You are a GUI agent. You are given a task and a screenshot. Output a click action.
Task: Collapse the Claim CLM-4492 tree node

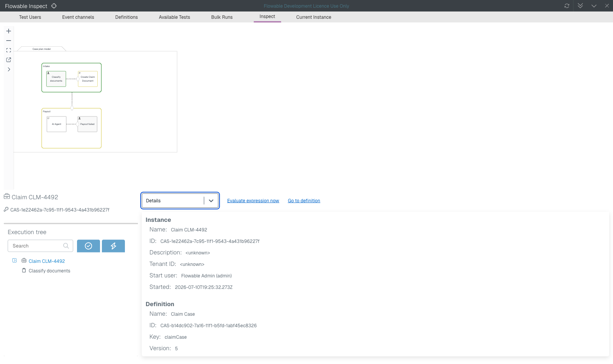(15, 261)
